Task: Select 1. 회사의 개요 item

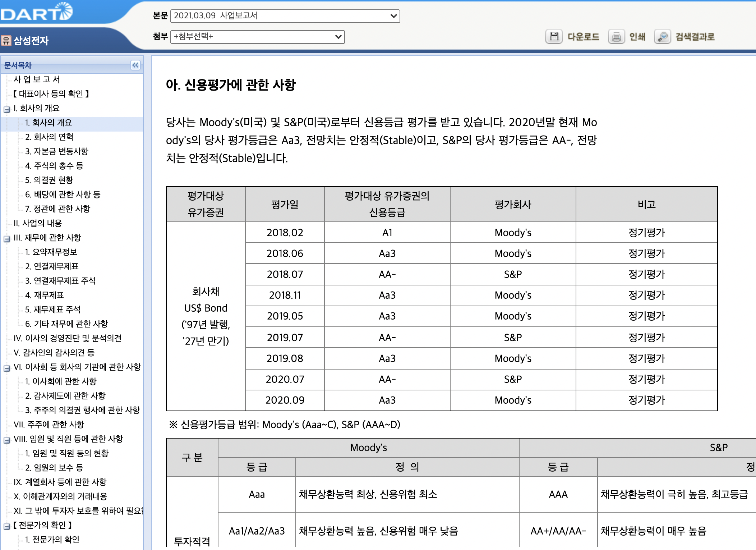Action: 49,123
